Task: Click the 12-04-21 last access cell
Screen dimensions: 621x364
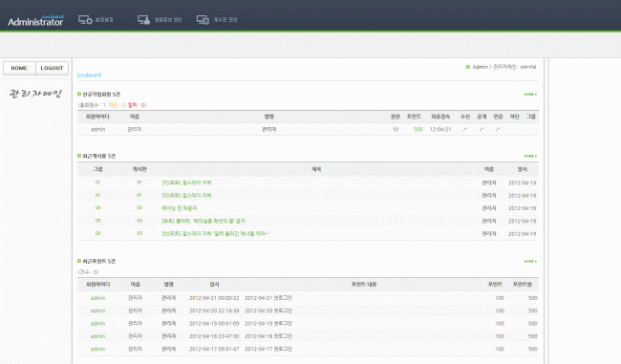Action: click(x=440, y=130)
